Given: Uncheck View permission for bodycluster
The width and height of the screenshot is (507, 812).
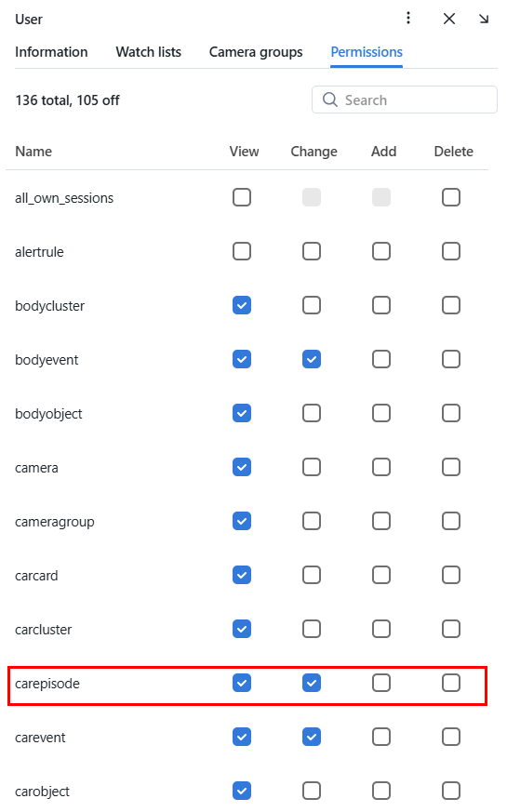Looking at the screenshot, I should (x=242, y=305).
